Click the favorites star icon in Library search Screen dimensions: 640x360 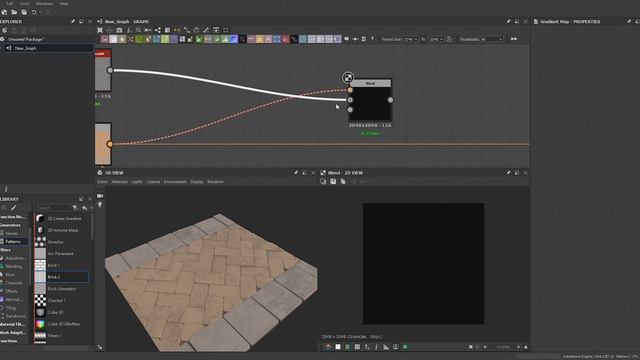(84, 208)
